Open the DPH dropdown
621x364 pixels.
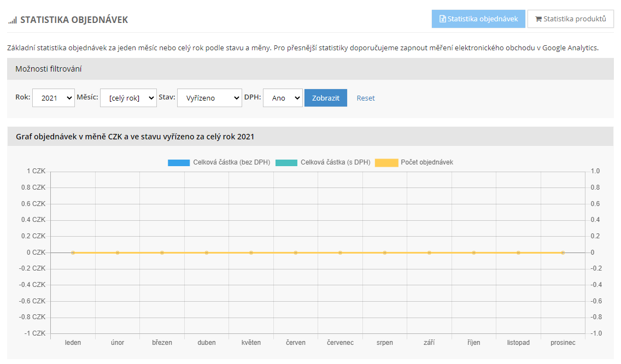(x=283, y=98)
